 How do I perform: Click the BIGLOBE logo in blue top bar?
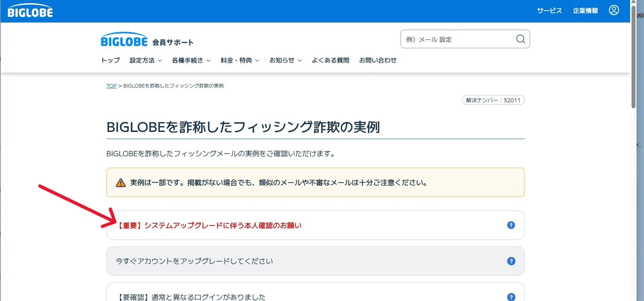pyautogui.click(x=30, y=11)
